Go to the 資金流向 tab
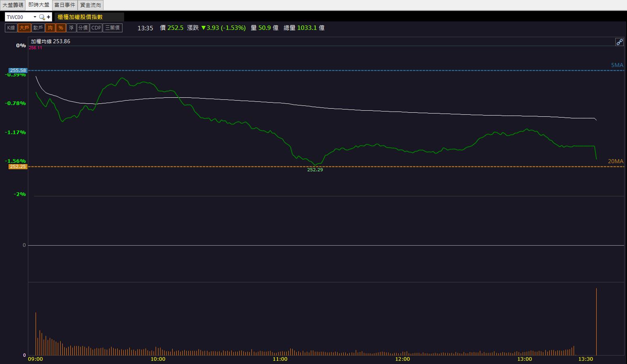Screen dimensions: 627x364 click(91, 5)
